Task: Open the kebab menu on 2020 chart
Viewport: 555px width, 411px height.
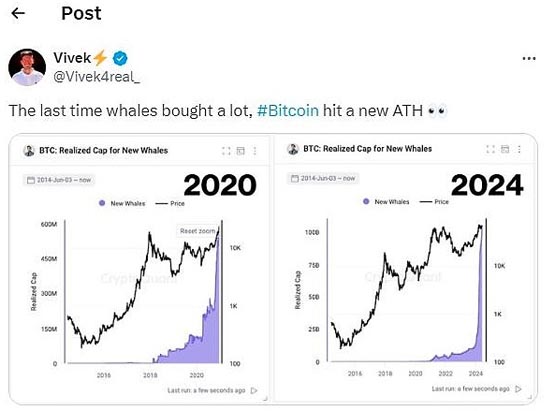Action: tap(254, 151)
